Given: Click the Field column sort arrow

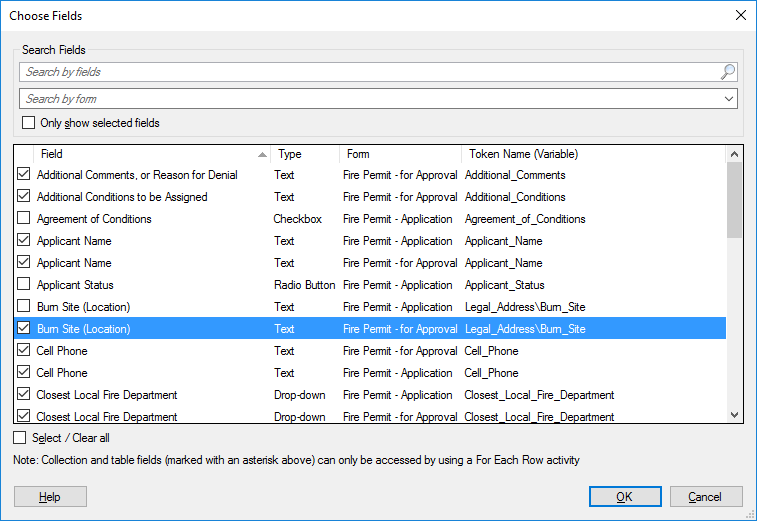Looking at the screenshot, I should (x=262, y=155).
